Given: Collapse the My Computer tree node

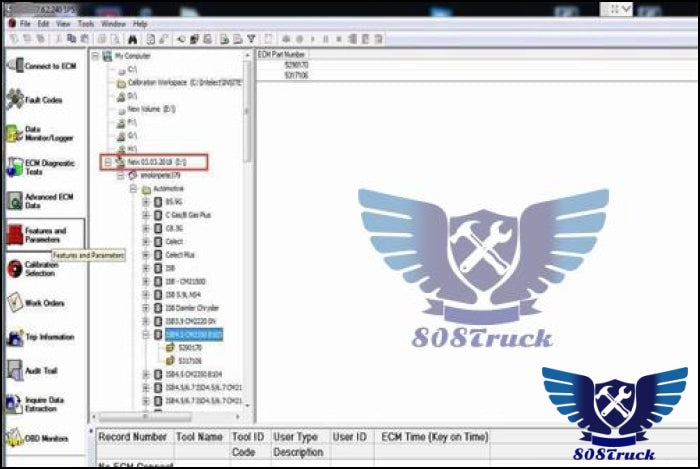Looking at the screenshot, I should click(x=96, y=56).
